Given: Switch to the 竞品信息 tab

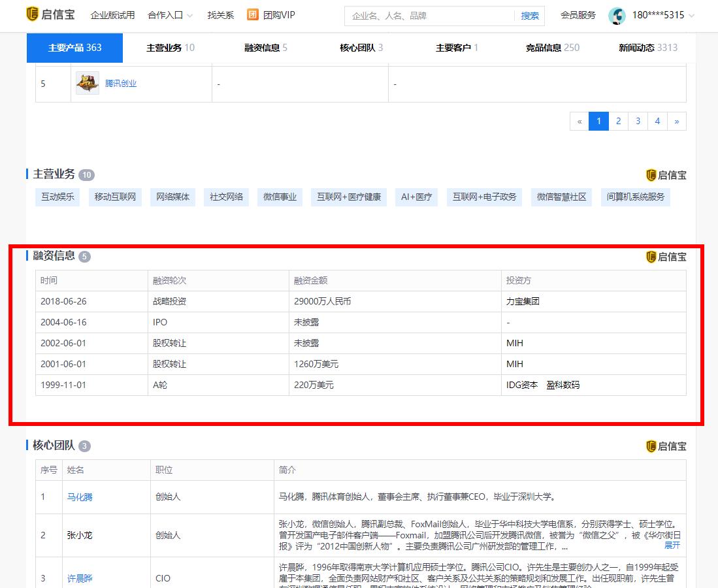Looking at the screenshot, I should (x=552, y=48).
